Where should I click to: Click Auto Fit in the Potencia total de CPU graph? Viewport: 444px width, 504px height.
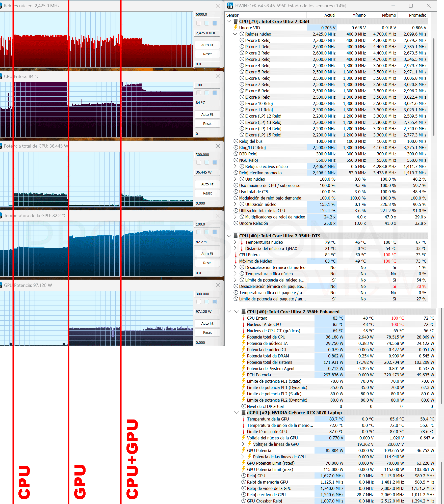click(207, 184)
